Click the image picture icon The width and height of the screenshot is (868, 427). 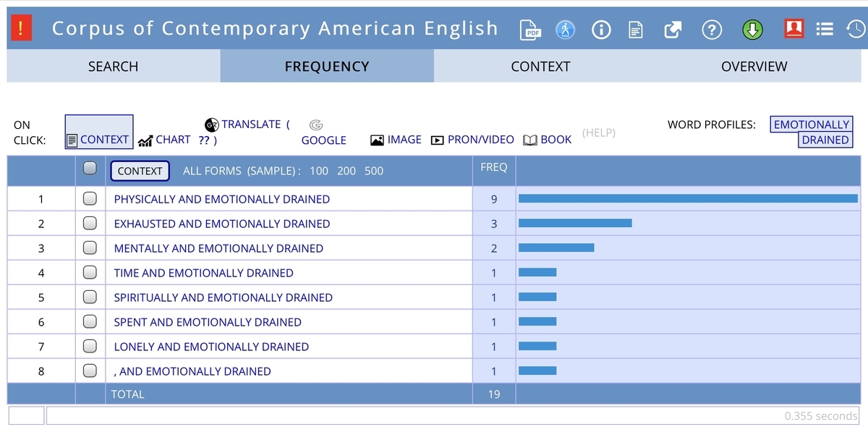tap(377, 140)
